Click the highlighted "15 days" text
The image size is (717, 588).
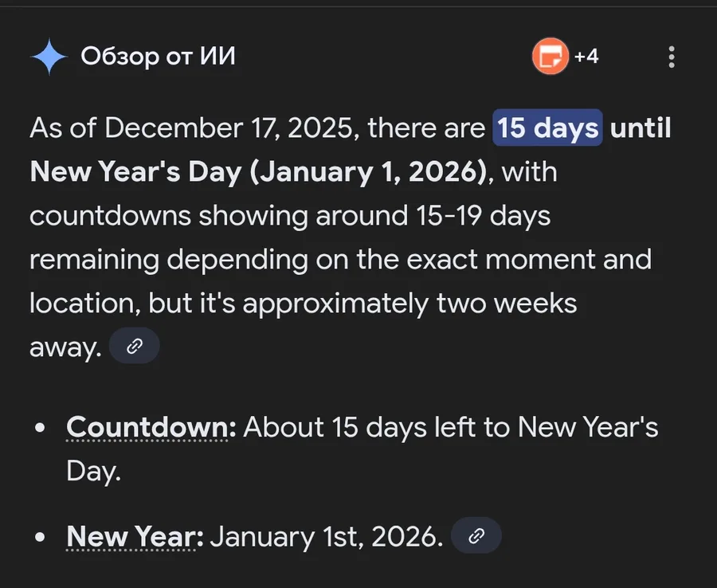547,127
